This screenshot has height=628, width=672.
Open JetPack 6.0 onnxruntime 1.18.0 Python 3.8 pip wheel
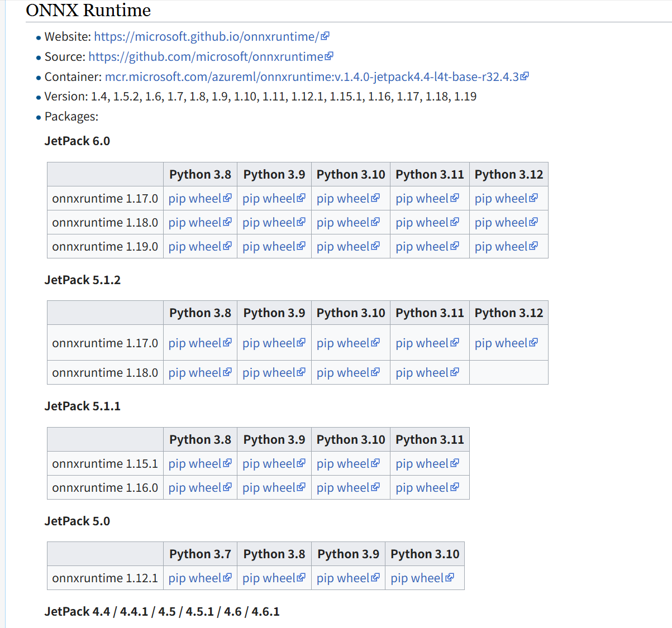coord(200,223)
